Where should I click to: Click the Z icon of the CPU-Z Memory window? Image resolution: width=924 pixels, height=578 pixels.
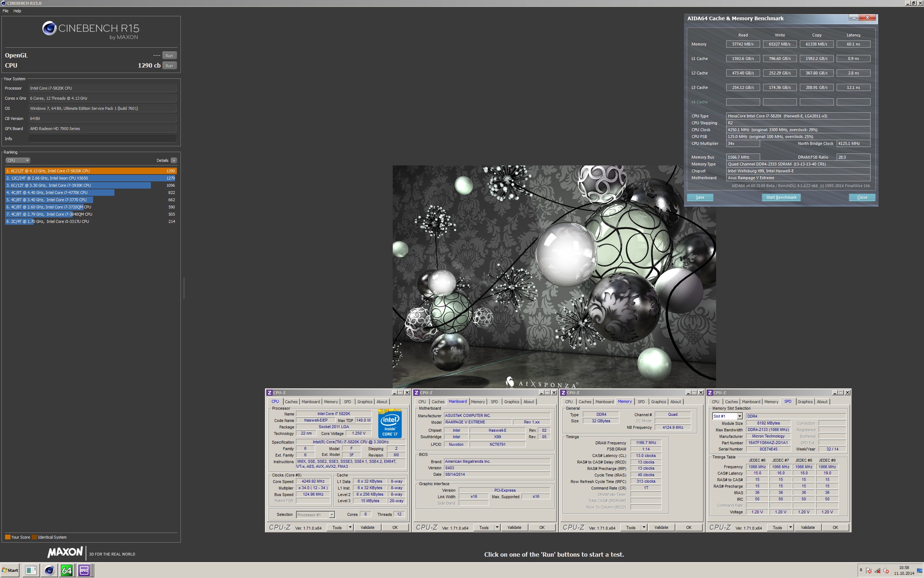(x=563, y=393)
